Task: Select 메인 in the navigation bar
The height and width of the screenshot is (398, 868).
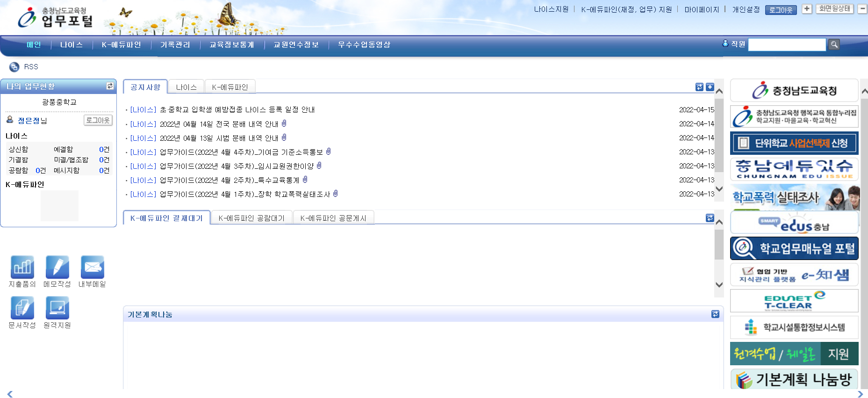Action: pos(34,44)
